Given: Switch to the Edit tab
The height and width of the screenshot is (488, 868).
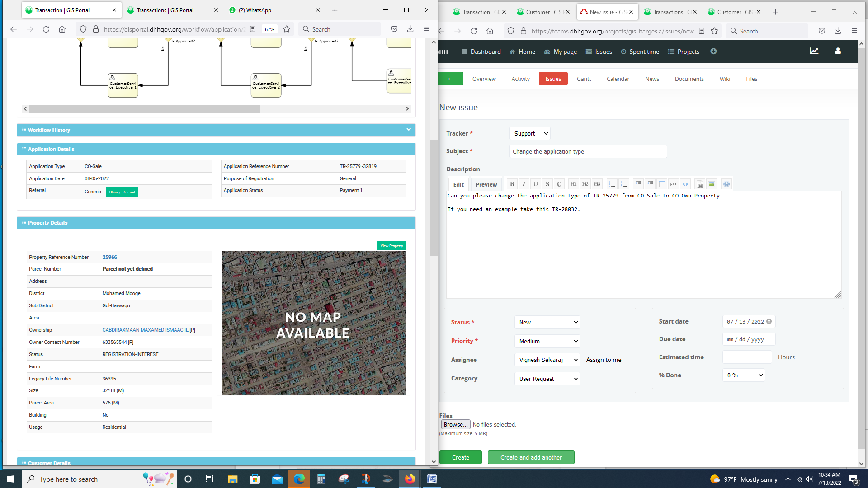Looking at the screenshot, I should 458,184.
